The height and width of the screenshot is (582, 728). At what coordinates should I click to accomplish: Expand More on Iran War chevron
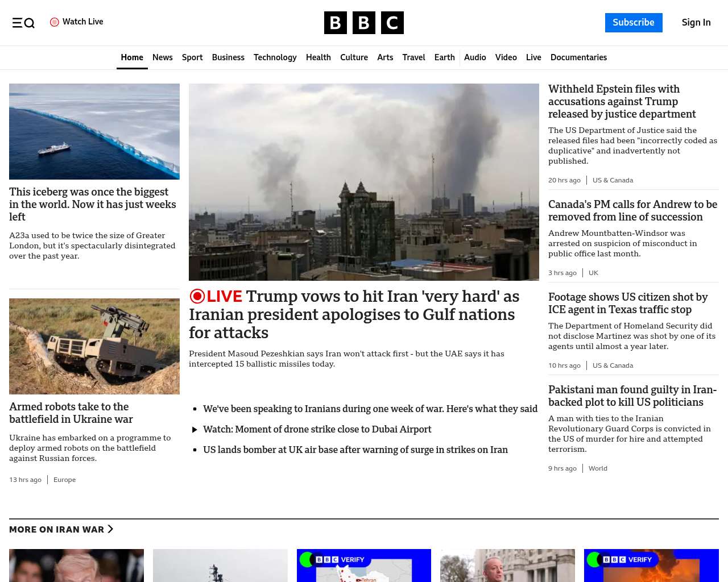pos(110,529)
